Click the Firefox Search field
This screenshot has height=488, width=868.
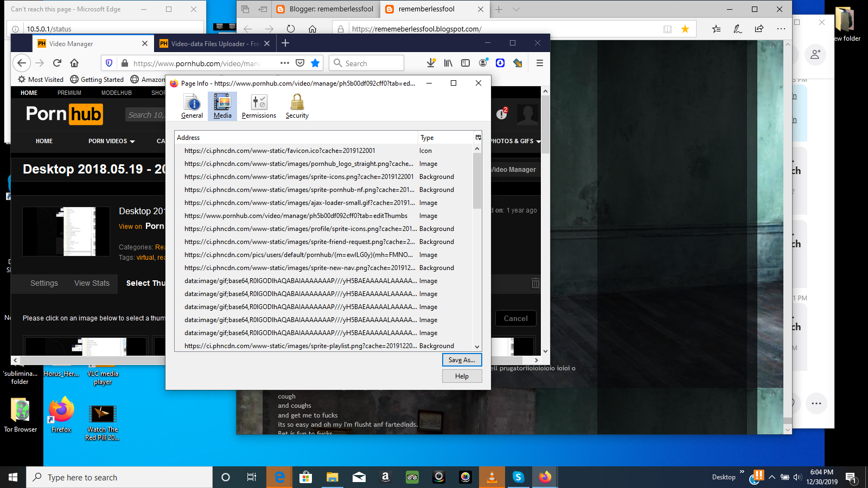(366, 63)
